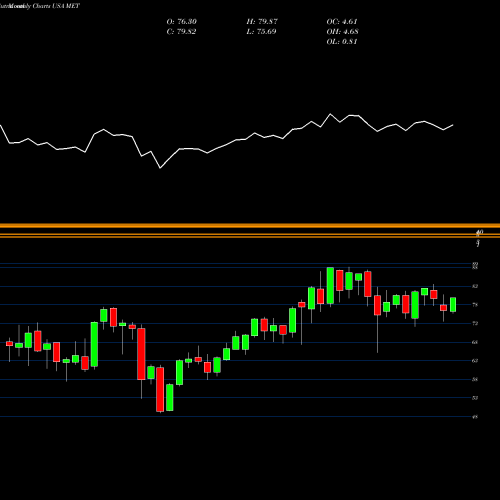Select the 48 price axis label
This screenshot has height=500, width=500.
pyautogui.click(x=475, y=417)
